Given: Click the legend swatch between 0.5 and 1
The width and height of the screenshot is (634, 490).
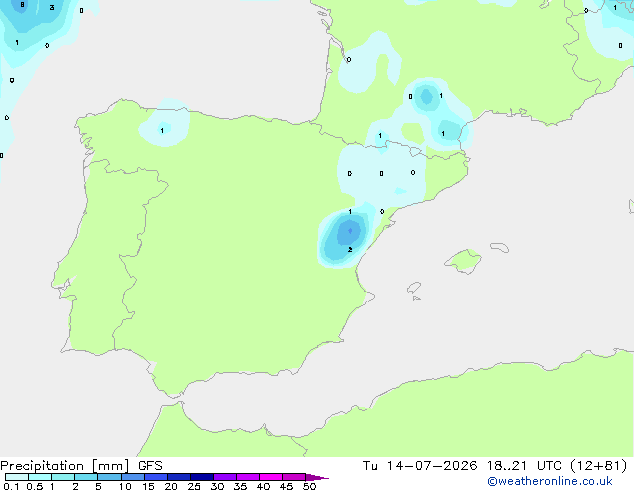Looking at the screenshot, I should pos(40,477).
